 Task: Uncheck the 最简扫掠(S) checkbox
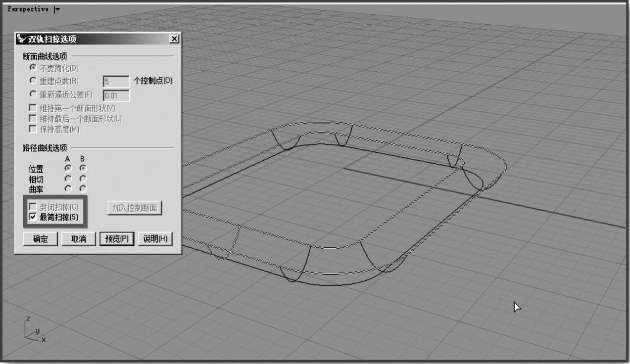(x=33, y=217)
